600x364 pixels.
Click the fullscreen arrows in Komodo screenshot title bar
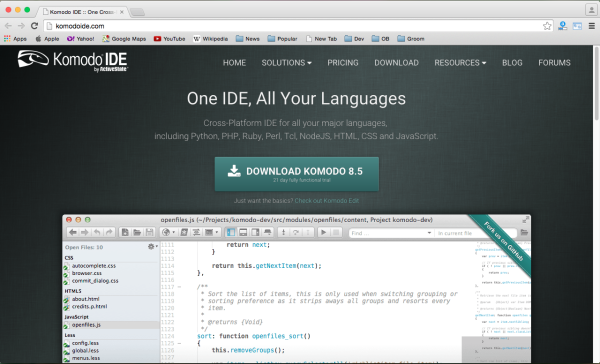point(526,220)
